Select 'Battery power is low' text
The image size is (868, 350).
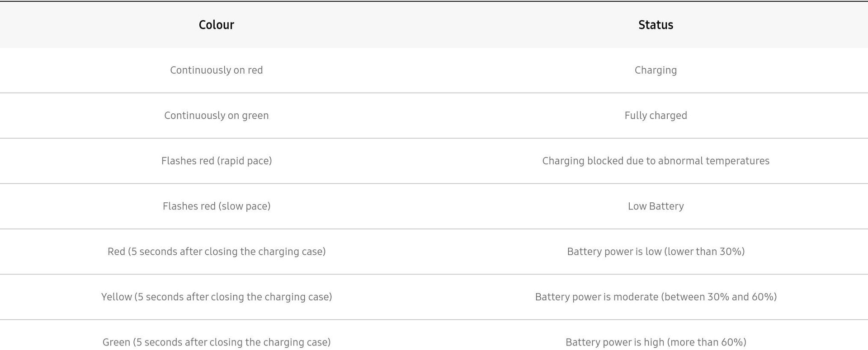pyautogui.click(x=608, y=252)
